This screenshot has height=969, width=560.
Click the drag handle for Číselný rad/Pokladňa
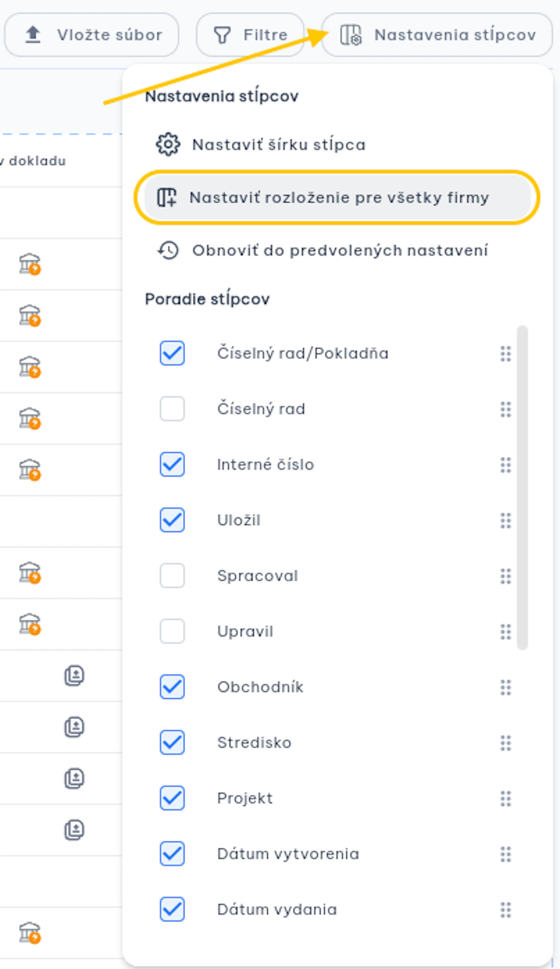coord(506,354)
